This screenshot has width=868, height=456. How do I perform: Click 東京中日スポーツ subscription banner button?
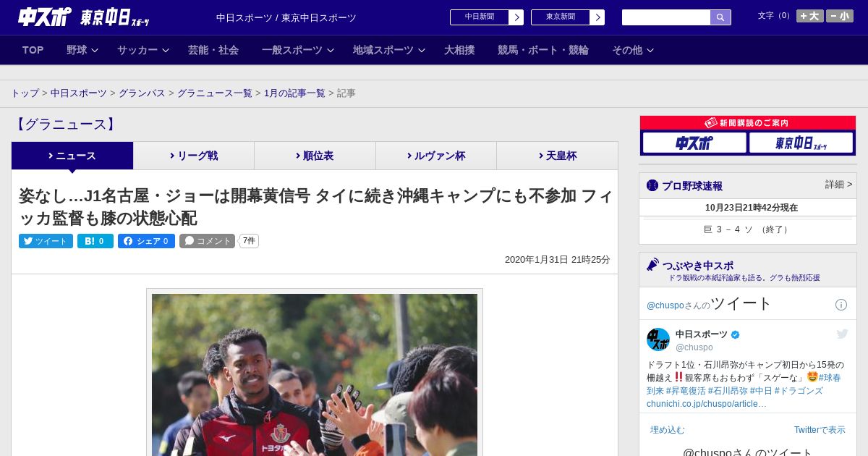point(801,143)
